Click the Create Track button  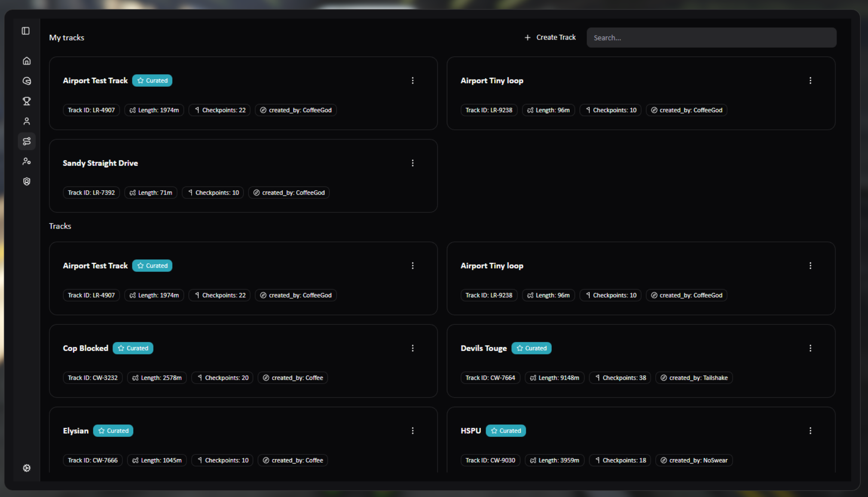[550, 37]
